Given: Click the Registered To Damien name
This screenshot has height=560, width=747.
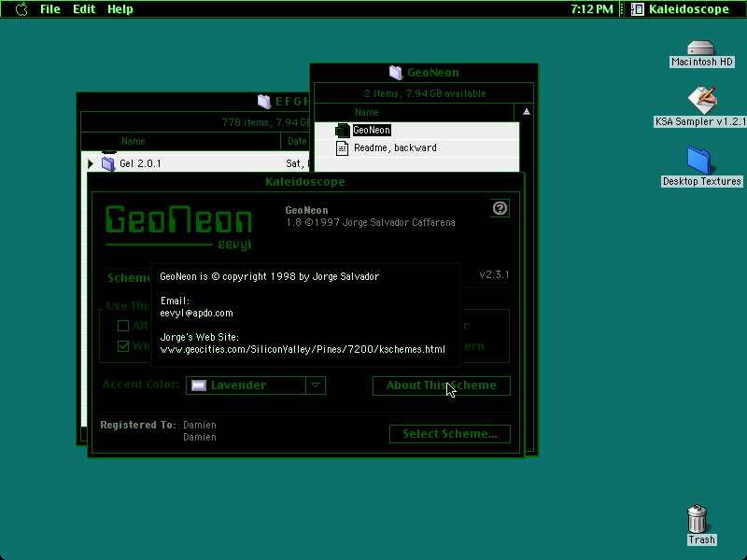Looking at the screenshot, I should click(200, 426).
